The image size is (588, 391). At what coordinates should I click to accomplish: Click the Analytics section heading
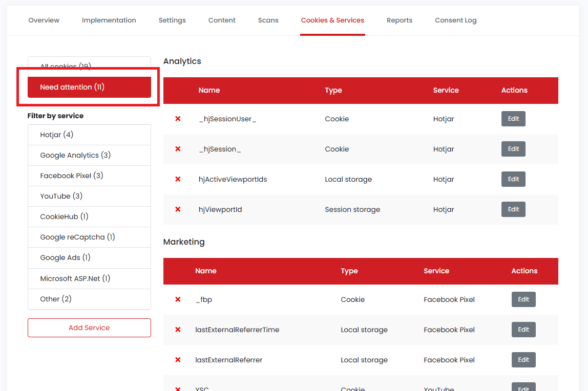(x=182, y=61)
